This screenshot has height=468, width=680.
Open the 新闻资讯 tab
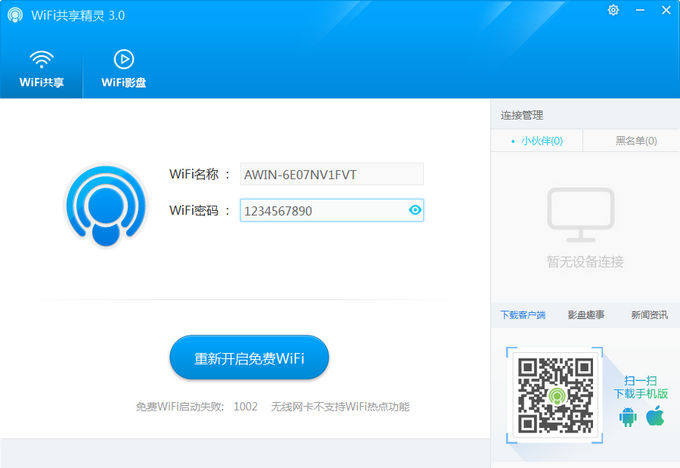click(x=649, y=315)
